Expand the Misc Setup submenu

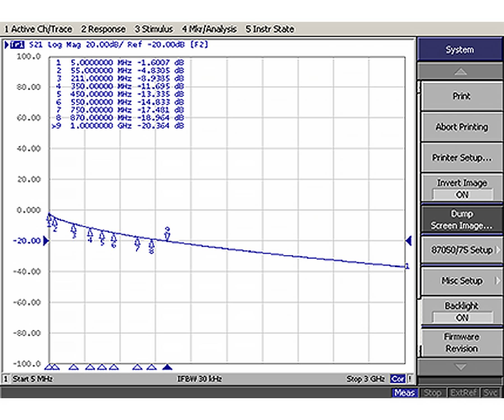tap(462, 281)
